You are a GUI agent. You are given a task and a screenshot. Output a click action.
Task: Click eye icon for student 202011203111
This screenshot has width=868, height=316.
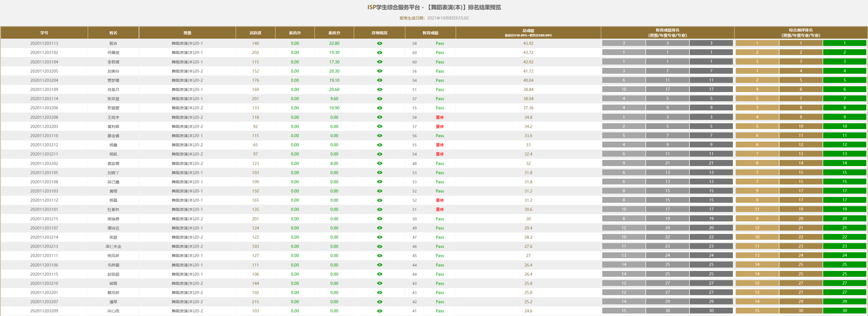coord(379,255)
